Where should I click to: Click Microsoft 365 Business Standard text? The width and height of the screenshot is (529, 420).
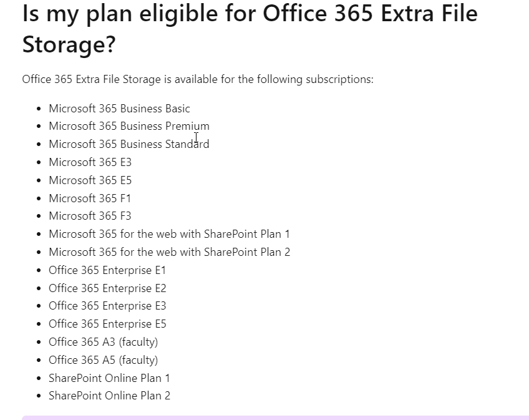pyautogui.click(x=129, y=144)
